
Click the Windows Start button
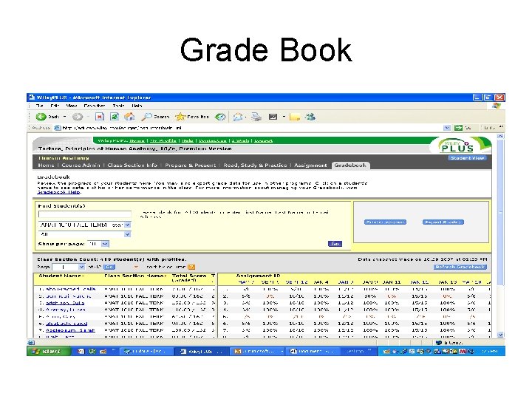[49, 352]
